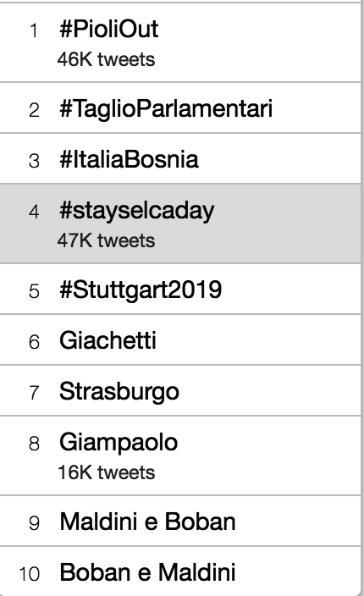364x596 pixels.
Task: Click rank number 1 beside #PioliOut
Action: [x=34, y=30]
